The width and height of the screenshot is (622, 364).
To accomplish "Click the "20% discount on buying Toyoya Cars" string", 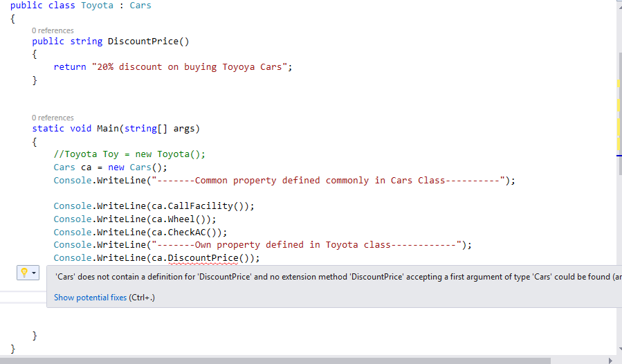I will coord(189,66).
